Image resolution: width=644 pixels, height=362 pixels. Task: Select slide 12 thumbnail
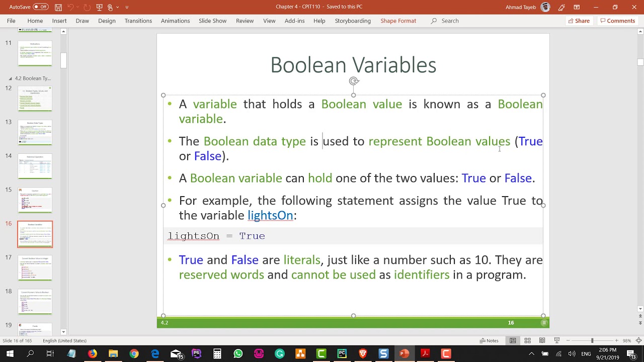click(x=35, y=99)
